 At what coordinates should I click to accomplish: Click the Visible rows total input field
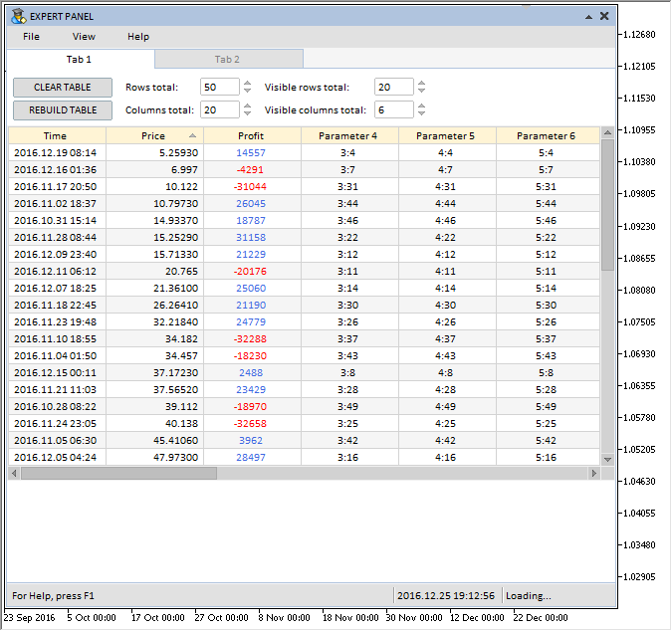click(x=394, y=87)
